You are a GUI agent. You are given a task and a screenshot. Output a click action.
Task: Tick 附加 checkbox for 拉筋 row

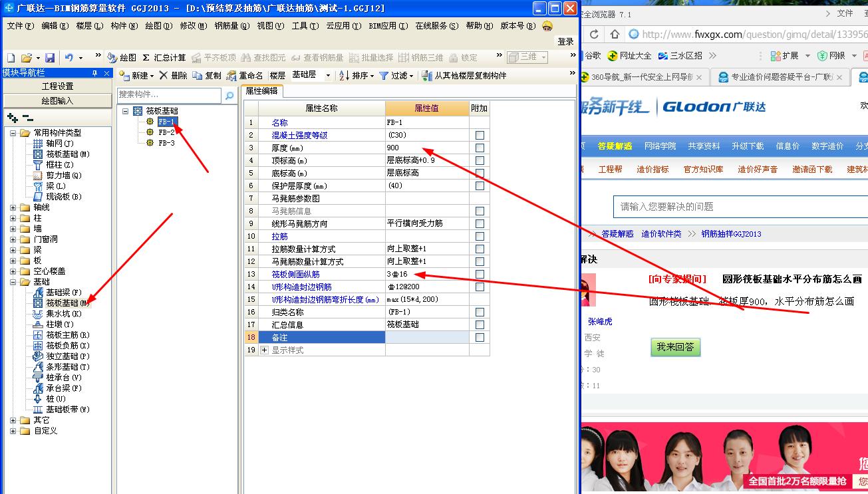point(480,236)
